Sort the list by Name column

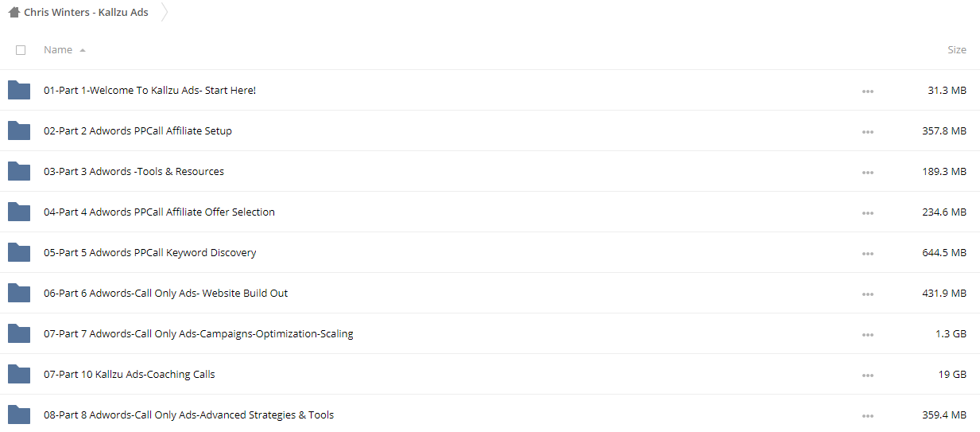(58, 50)
